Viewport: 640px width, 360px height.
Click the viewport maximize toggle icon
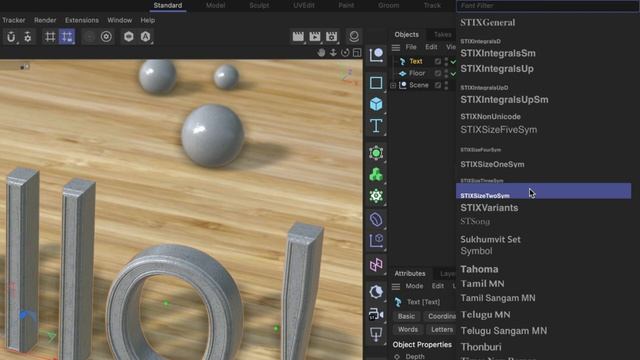coord(357,53)
